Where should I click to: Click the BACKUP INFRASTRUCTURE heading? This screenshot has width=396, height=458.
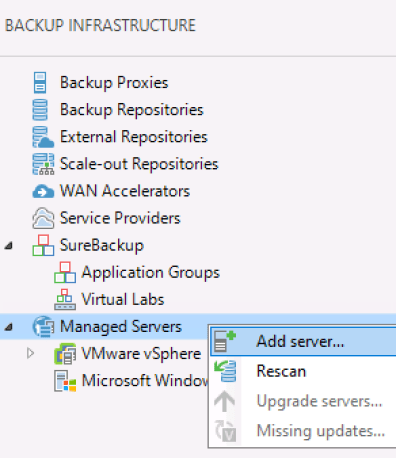(x=100, y=26)
